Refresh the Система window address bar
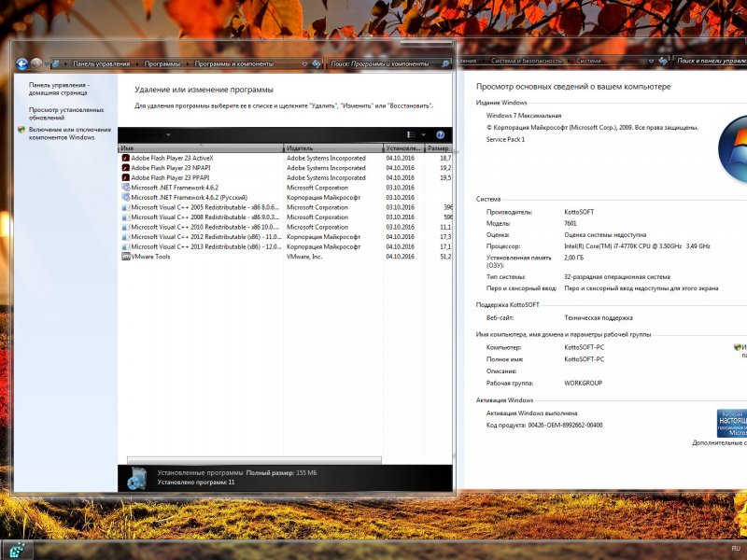The height and width of the screenshot is (560, 747). (x=663, y=61)
